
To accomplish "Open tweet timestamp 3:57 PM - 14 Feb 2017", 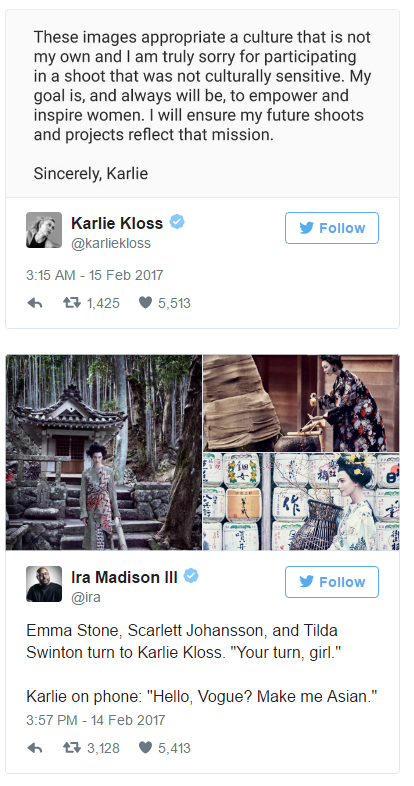I will (96, 720).
